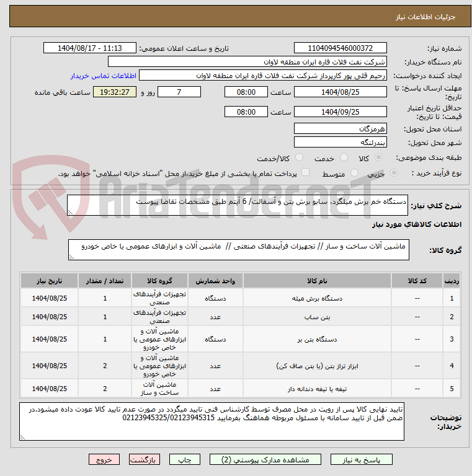472x476 pixels.
Task: Click the شماره نیاز number field
Action: [340, 48]
